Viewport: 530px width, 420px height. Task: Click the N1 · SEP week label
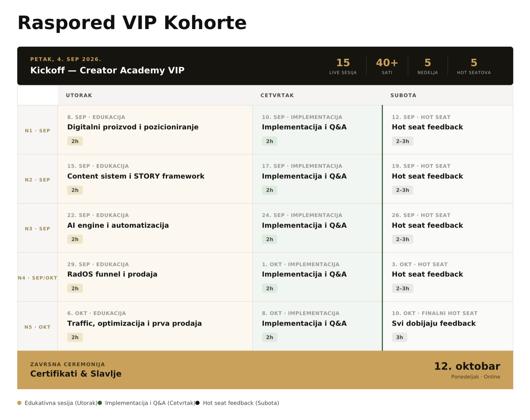[x=37, y=131]
